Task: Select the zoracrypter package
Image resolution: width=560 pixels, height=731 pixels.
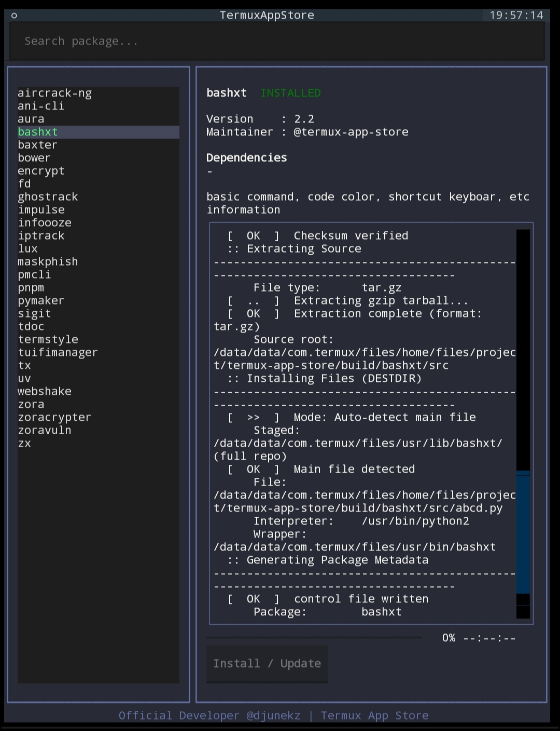Action: 54,417
